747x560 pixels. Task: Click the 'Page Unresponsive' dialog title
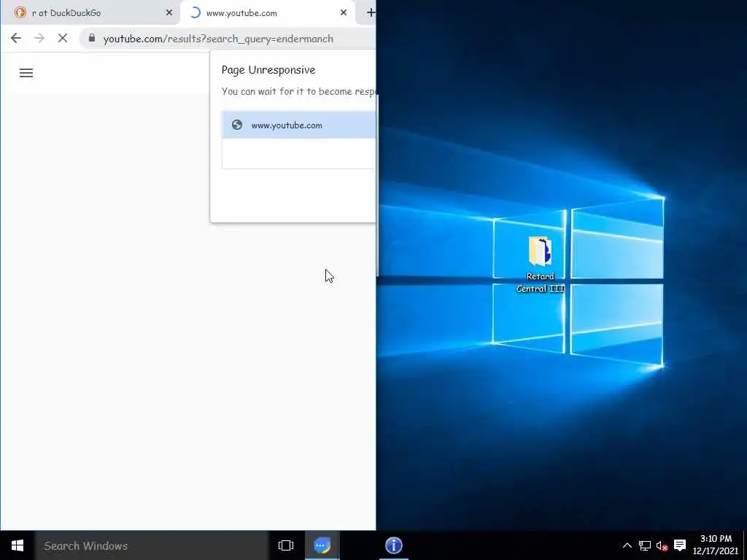click(268, 70)
